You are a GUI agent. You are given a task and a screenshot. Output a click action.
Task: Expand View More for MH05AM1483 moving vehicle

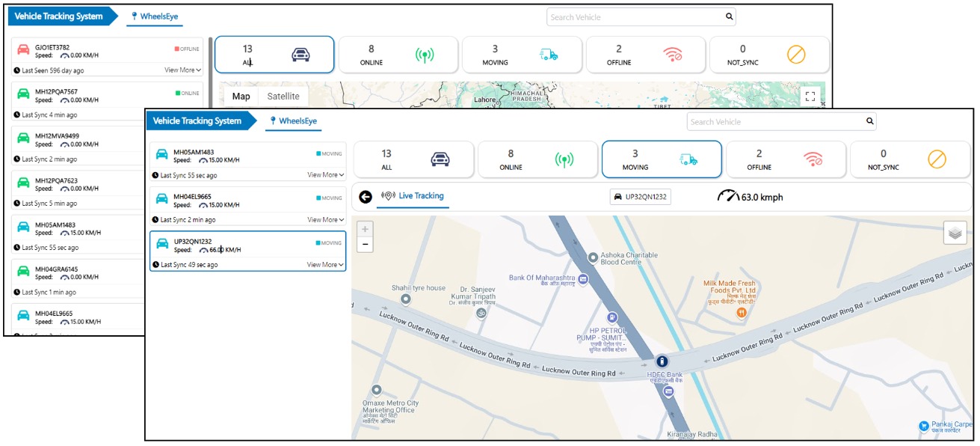(x=325, y=175)
